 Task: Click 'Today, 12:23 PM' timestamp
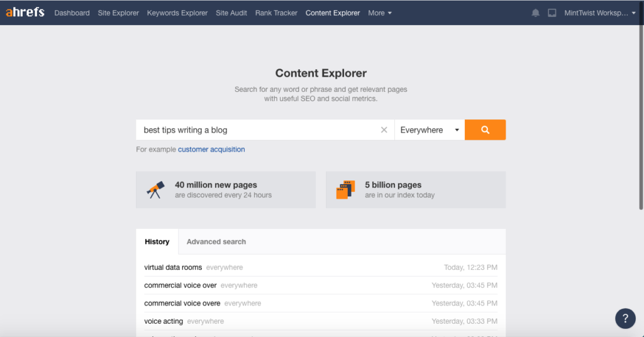(470, 267)
